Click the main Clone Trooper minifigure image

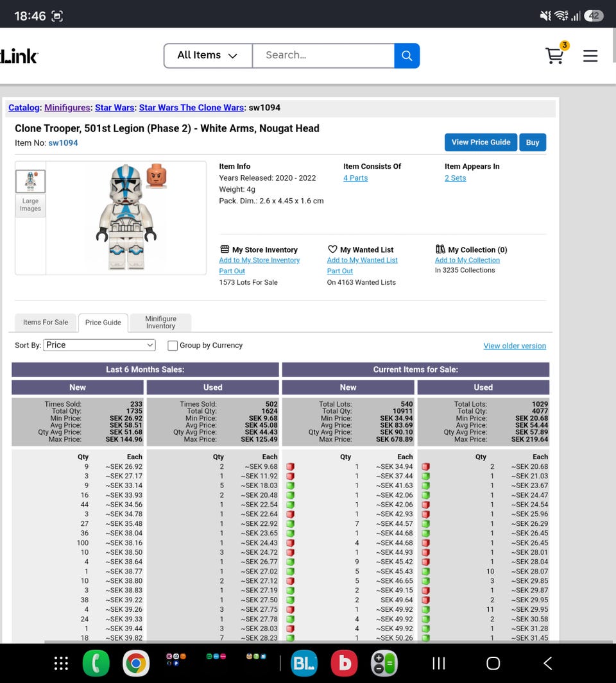pyautogui.click(x=126, y=217)
